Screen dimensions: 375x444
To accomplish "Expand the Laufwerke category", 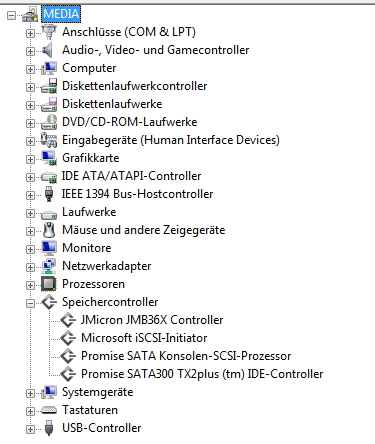I will pos(30,213).
